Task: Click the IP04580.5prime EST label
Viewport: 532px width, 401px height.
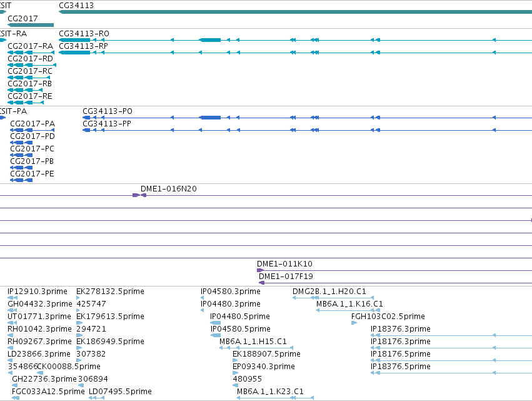Action: coord(240,329)
